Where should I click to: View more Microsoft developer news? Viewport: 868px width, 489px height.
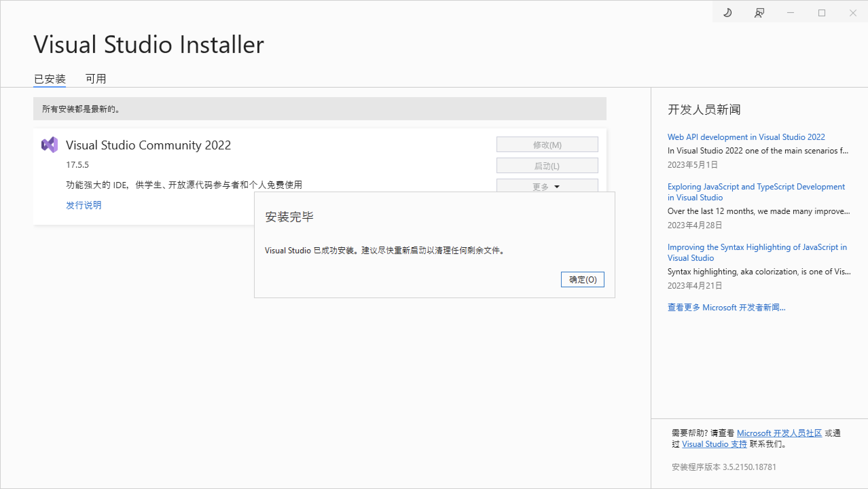[x=726, y=307]
